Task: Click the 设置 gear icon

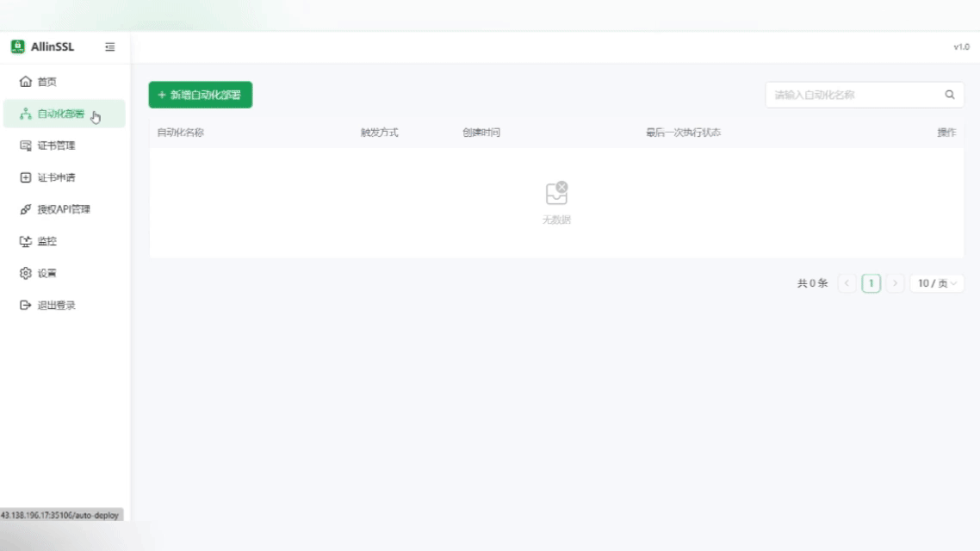Action: 25,273
